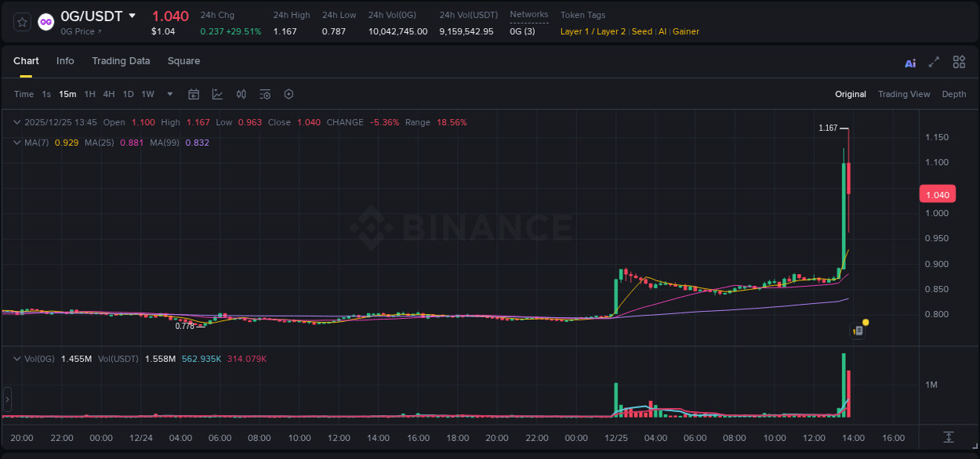Launch the Ai assistant icon

909,62
